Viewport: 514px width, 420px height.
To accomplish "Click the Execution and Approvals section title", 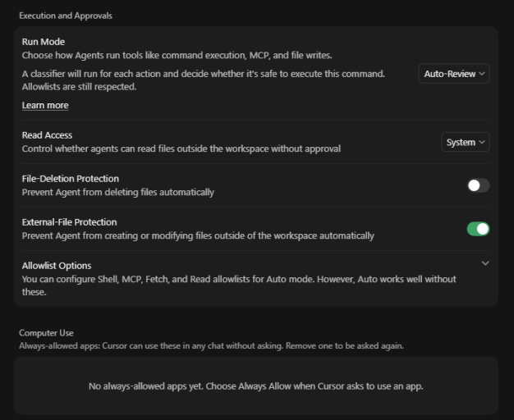I will 66,16.
